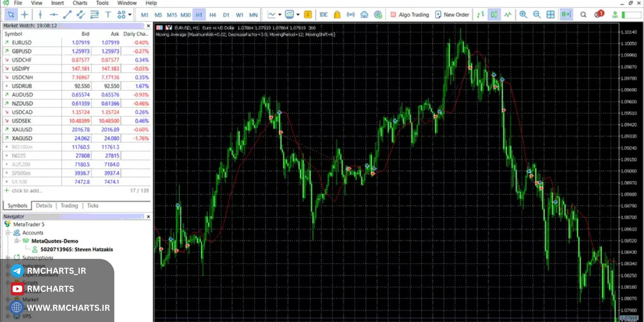Open the signals broadcast icon
Image resolution: width=644 pixels, height=322 pixels.
pyautogui.click(x=350, y=14)
